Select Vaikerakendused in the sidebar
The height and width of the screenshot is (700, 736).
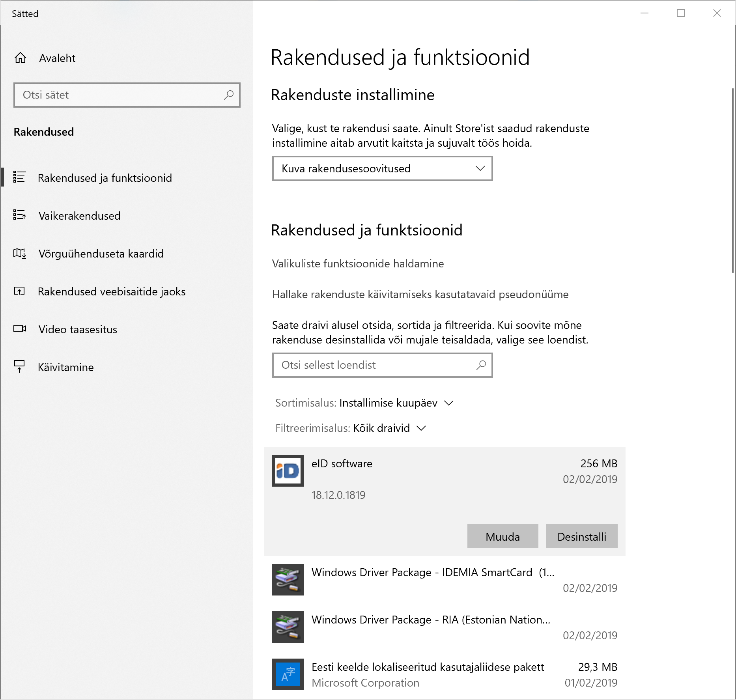click(x=79, y=216)
